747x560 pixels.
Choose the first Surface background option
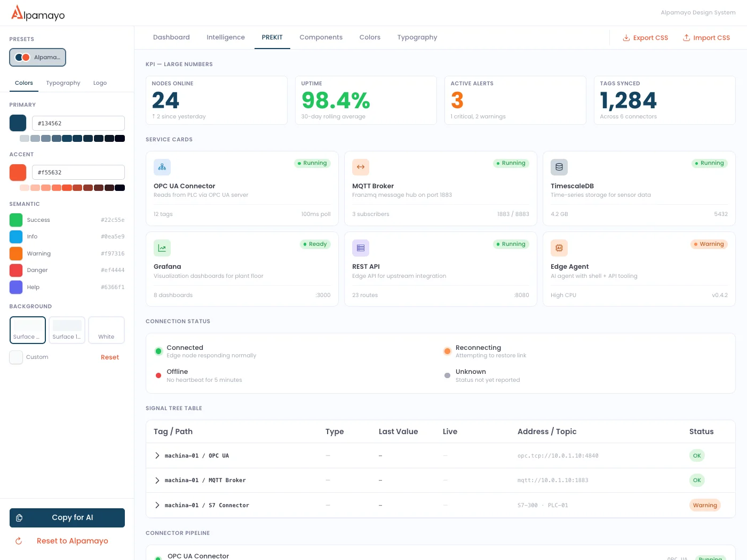click(28, 330)
